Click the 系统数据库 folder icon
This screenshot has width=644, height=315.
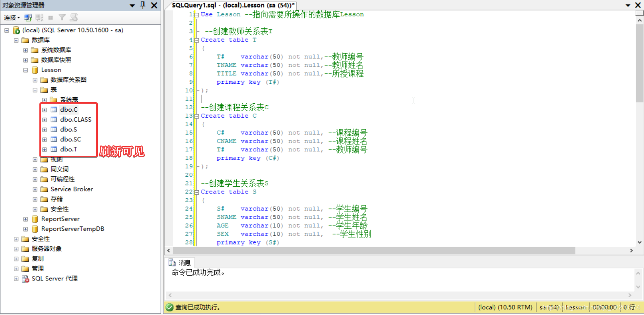coord(35,50)
